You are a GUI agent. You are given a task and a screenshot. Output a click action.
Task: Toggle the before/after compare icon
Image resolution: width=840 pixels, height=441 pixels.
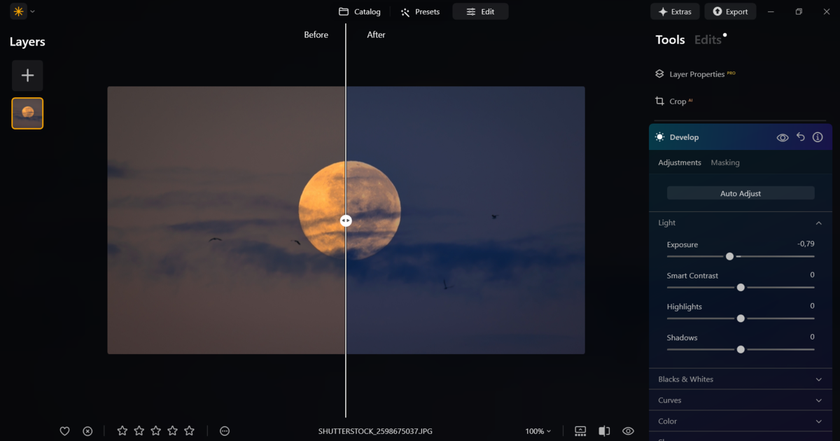pyautogui.click(x=604, y=431)
